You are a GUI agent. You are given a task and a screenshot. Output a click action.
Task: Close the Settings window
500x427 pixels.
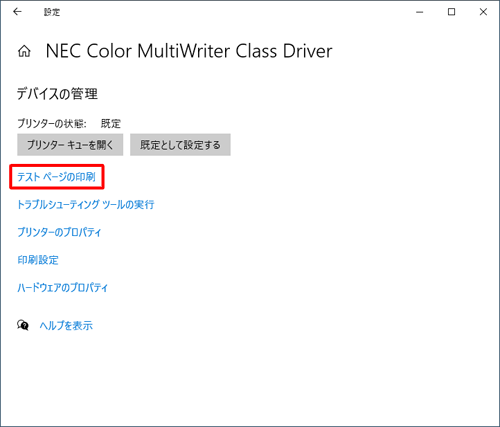pyautogui.click(x=483, y=12)
